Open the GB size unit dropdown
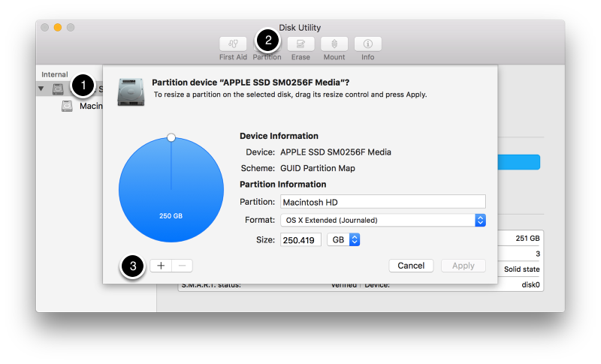Image resolution: width=601 pixels, height=364 pixels. 344,239
